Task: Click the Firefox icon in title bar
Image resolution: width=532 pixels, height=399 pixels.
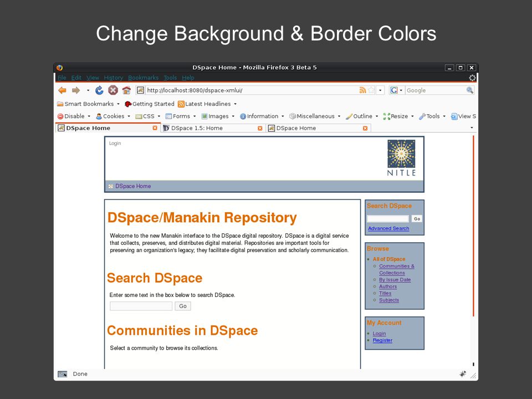Action: click(x=60, y=68)
